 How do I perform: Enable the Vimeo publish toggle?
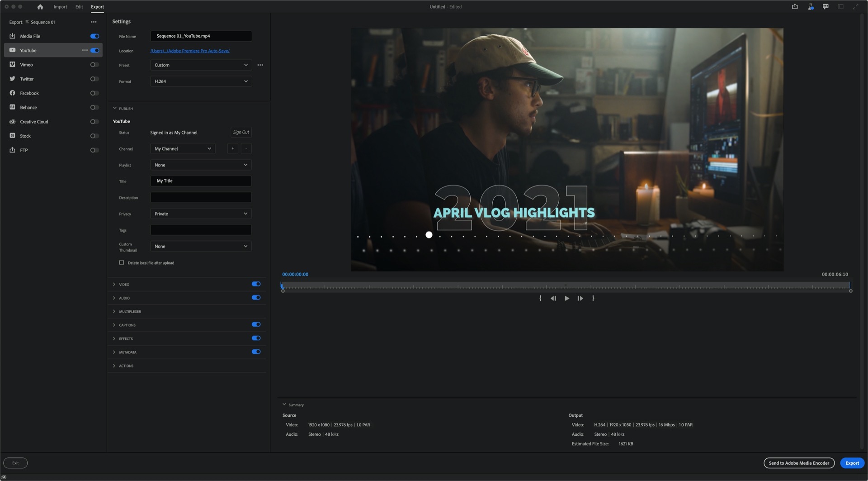pos(94,65)
